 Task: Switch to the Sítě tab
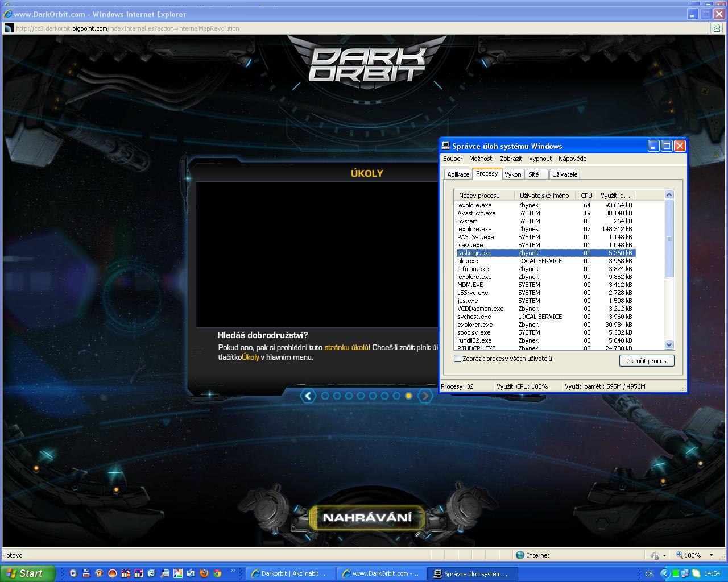click(536, 174)
